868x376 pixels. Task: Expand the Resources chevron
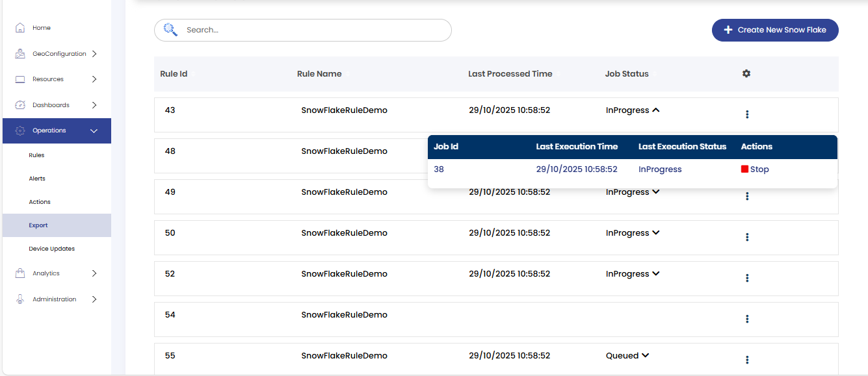coord(94,79)
